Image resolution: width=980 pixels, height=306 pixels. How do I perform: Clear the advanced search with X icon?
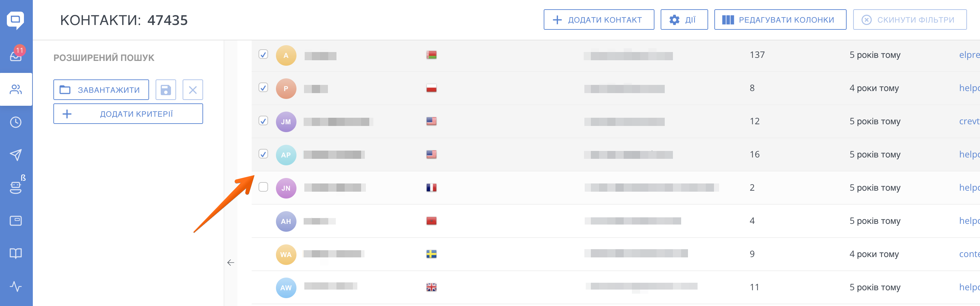coord(193,90)
